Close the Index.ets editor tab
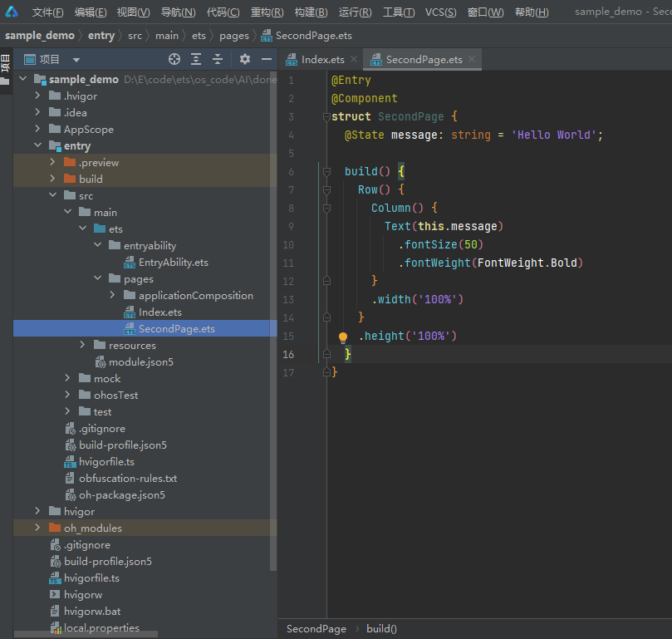 coord(354,59)
